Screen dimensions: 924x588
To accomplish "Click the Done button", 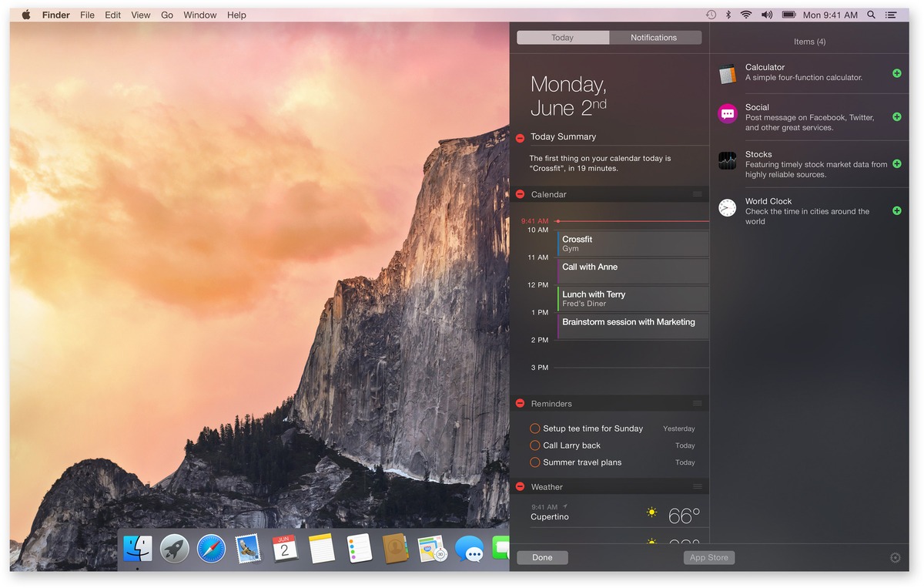I will pos(542,557).
